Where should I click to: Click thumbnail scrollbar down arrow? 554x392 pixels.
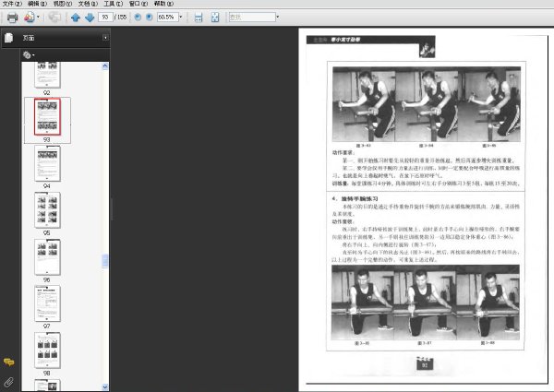click(x=105, y=387)
